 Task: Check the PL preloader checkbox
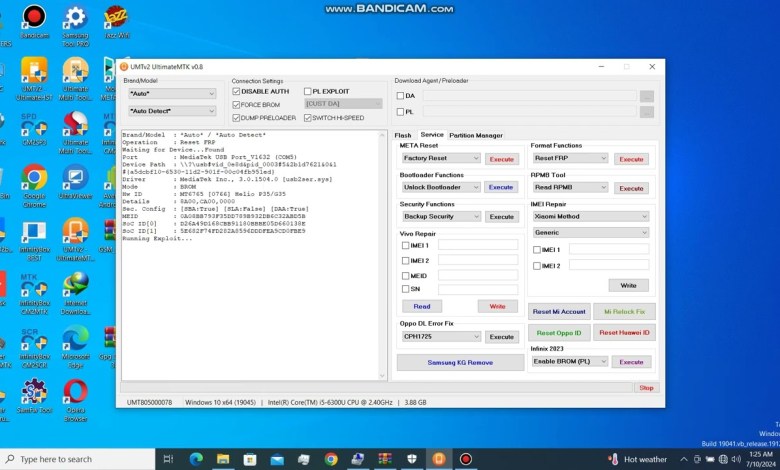[x=400, y=112]
